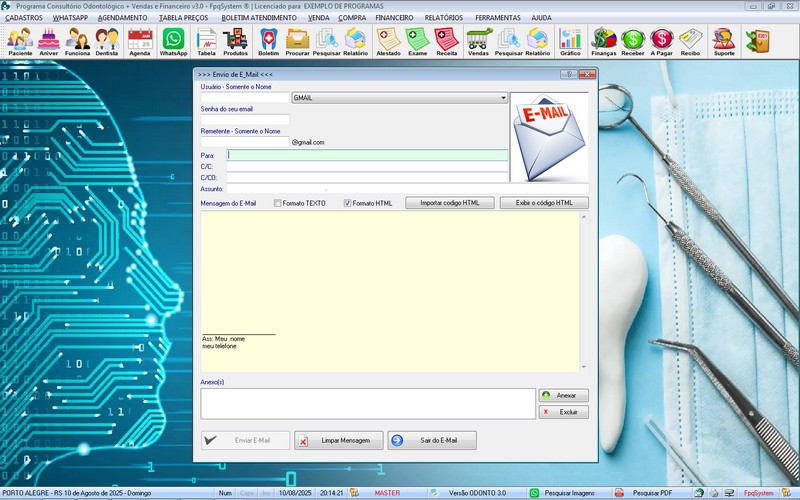Select the Dentista toolbar icon
This screenshot has width=800, height=500.
pyautogui.click(x=107, y=41)
